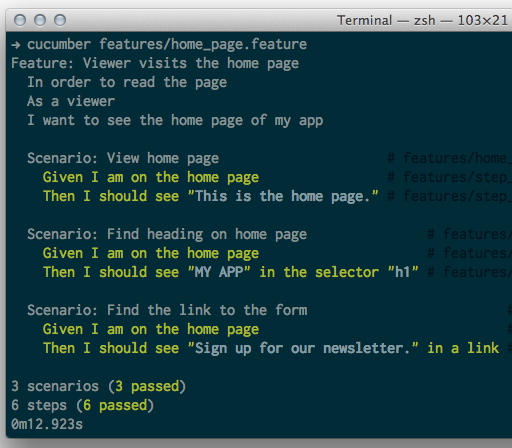Click the 'This is the home page.' step
Viewport: 512px width, 448px height.
[x=211, y=196]
